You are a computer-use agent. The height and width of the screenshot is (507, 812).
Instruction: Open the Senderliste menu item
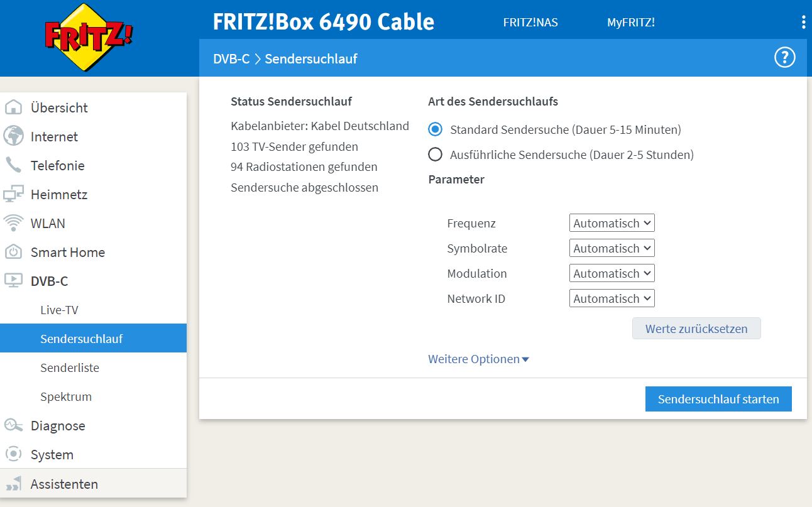point(70,368)
